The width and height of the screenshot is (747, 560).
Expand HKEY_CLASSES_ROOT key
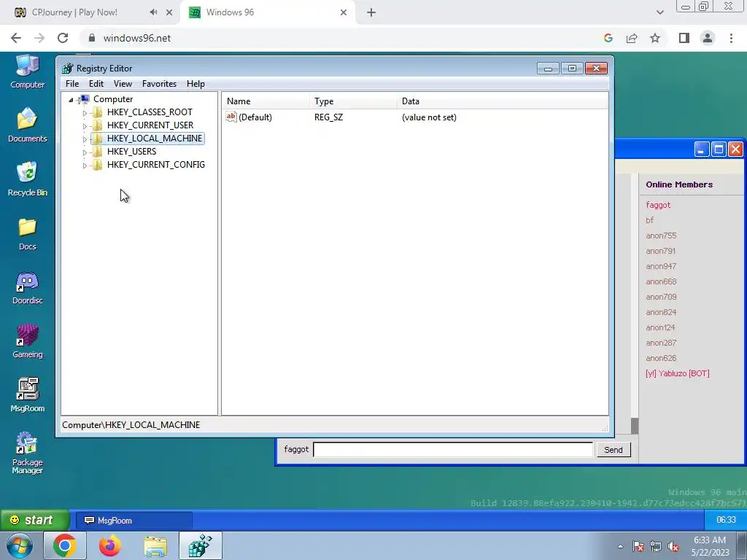point(85,113)
